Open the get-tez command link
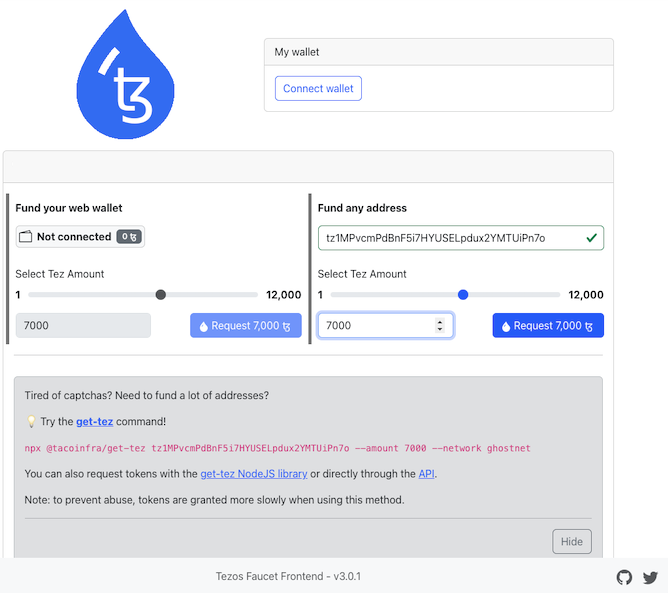Screen dimensions: 668x593 tap(95, 421)
